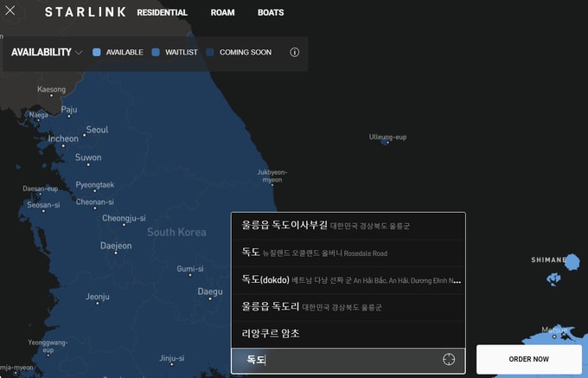Click Jukbyeon-myeon label on map
The width and height of the screenshot is (588, 378).
[x=272, y=176]
